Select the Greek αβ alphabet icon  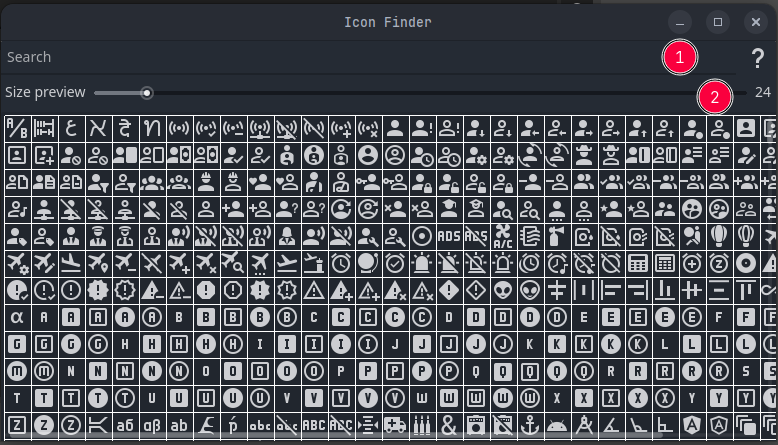(x=152, y=425)
